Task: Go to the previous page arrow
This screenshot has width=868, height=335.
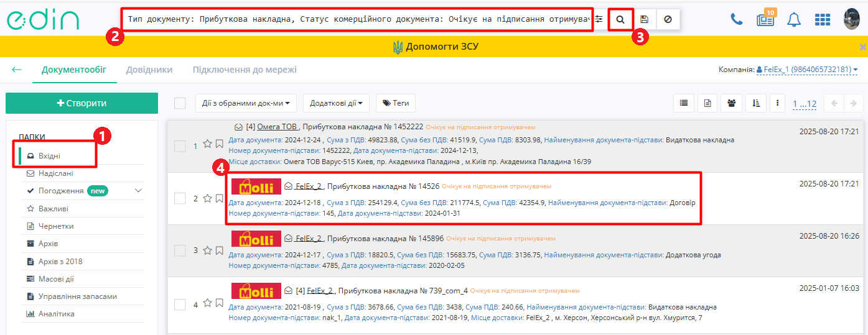Action: point(834,103)
